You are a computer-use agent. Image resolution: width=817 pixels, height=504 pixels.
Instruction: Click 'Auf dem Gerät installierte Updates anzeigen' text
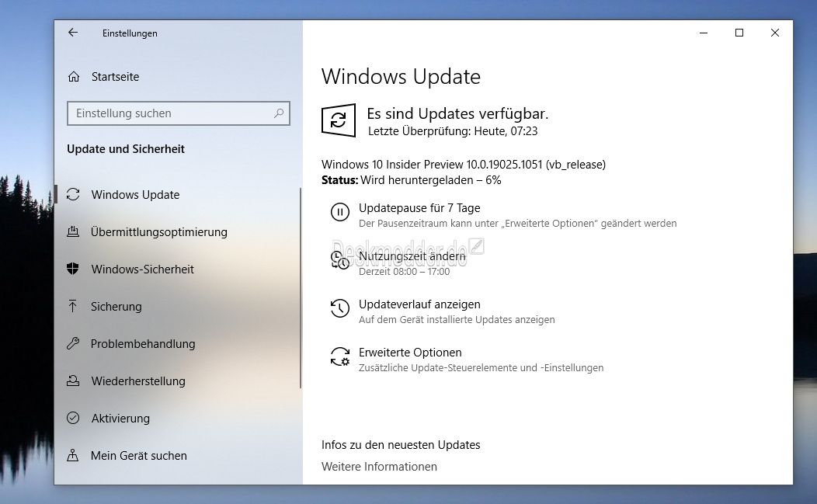[x=457, y=319]
